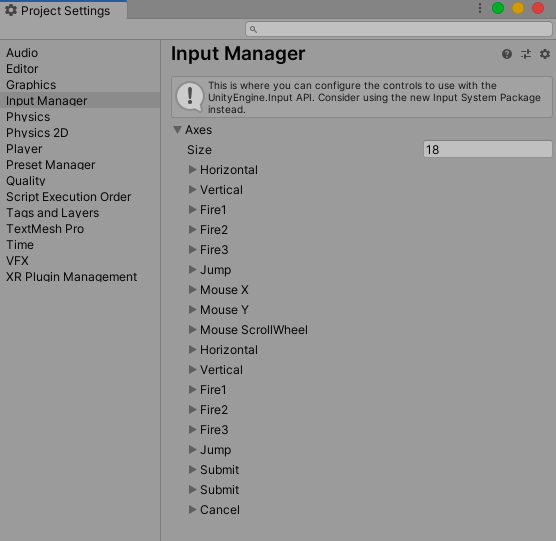Click the yellow window button
The height and width of the screenshot is (541, 556).
[x=518, y=8]
